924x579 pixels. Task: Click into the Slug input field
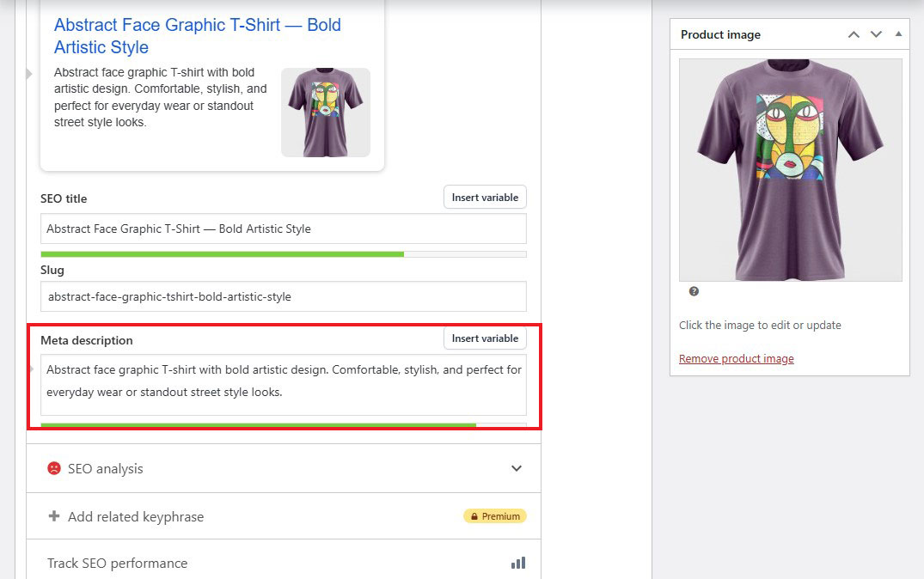pos(283,297)
